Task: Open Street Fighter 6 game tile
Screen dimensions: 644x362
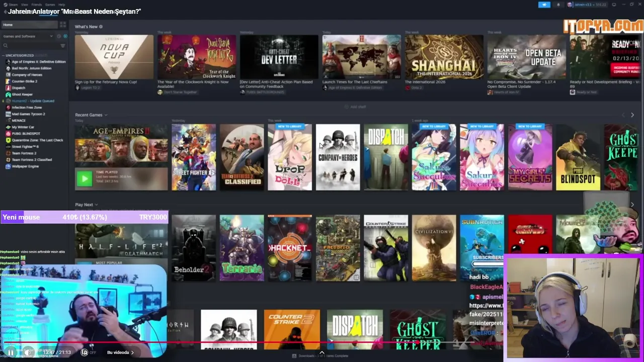Action: coord(194,157)
